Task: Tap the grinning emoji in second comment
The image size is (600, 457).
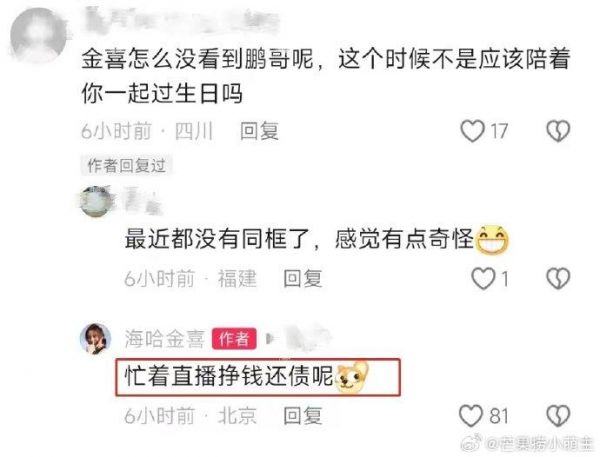Action: [x=492, y=240]
